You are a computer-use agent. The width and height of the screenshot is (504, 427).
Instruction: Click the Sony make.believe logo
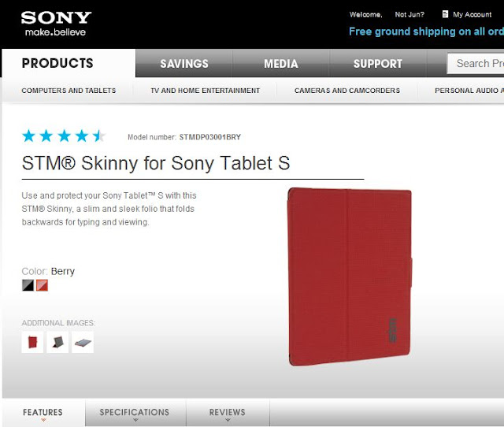[56, 24]
